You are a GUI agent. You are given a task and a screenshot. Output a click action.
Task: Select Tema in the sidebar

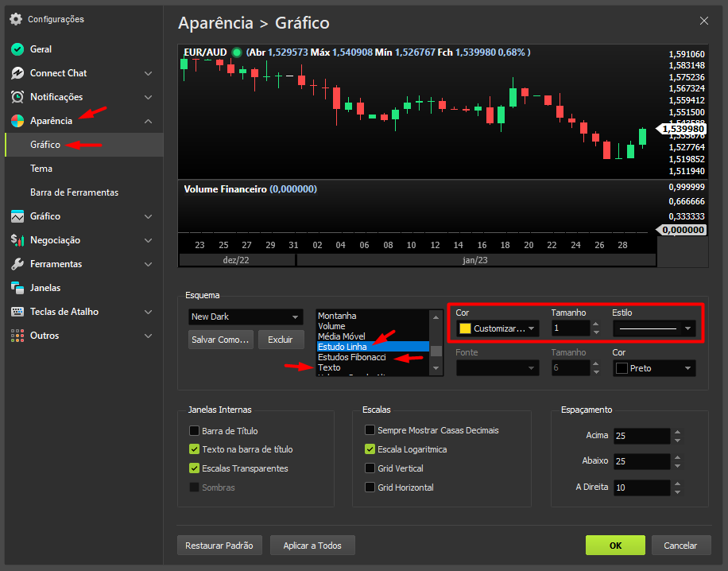(41, 169)
